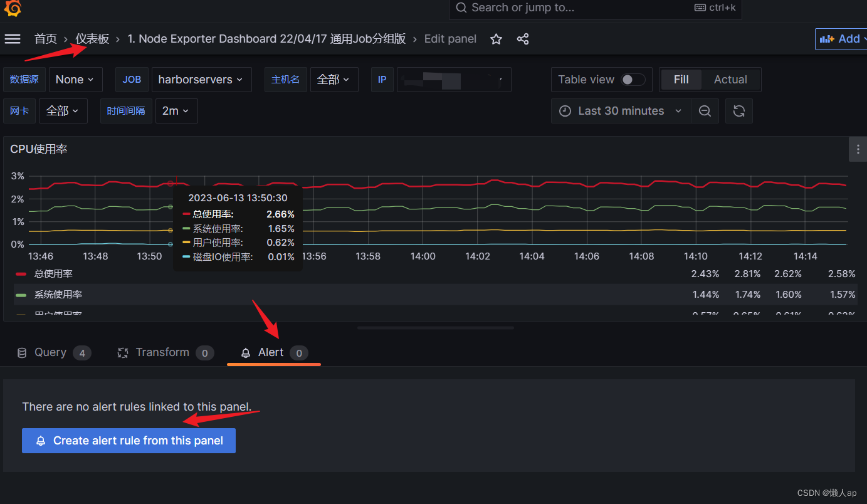Click the JOB variable label
The width and height of the screenshot is (867, 504).
coord(132,80)
